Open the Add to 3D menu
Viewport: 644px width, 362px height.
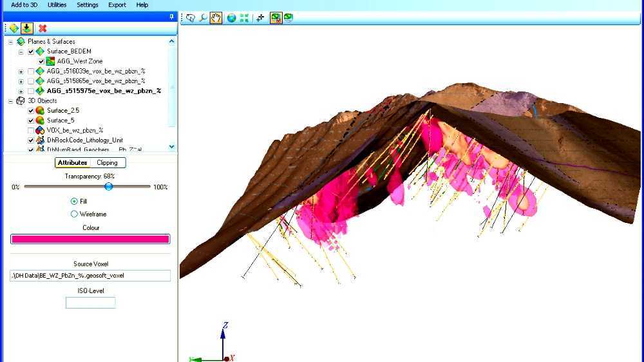24,5
